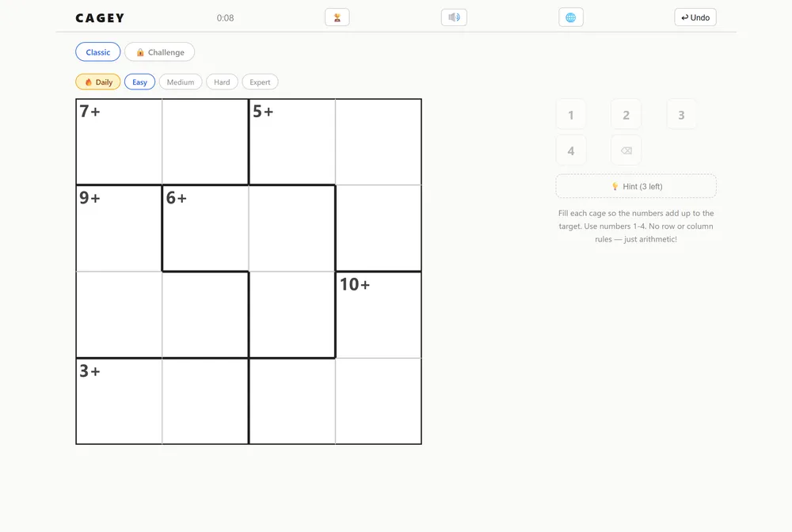Select Easy difficulty

coord(140,82)
